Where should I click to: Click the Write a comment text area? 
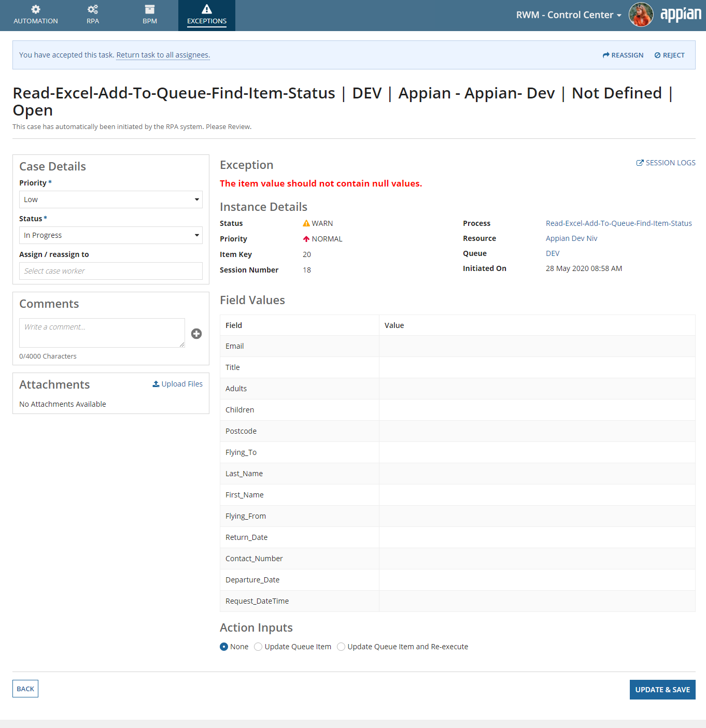click(102, 333)
